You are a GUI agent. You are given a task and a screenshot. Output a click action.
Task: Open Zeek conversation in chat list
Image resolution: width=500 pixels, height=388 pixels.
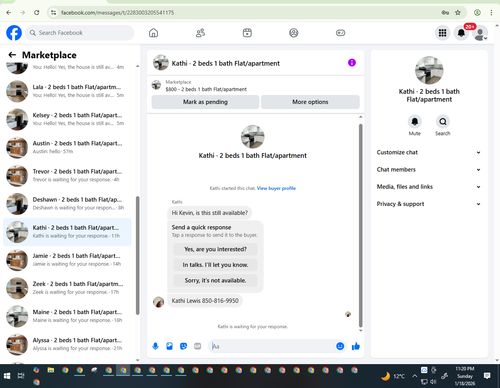68,288
